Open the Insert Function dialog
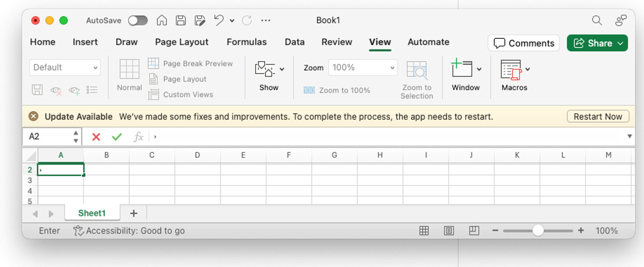The image size is (644, 267). (138, 137)
